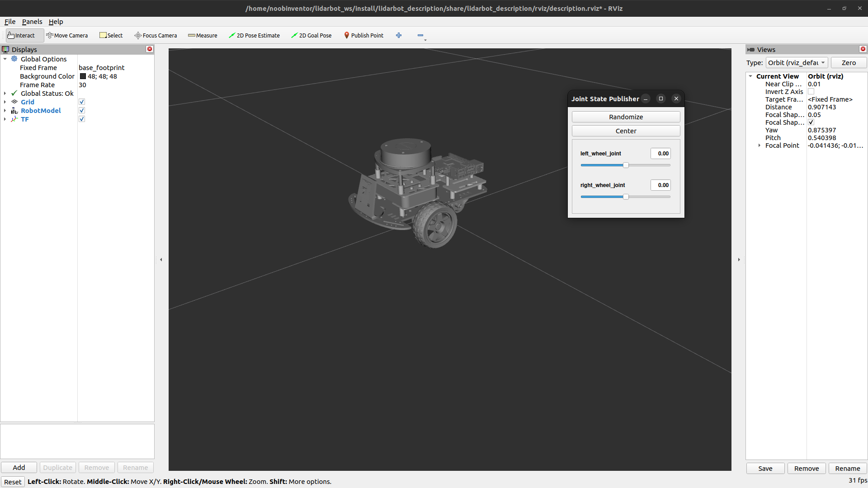Activate the 2D Goal Pose tool
Screen dimensions: 868x488
click(311, 35)
